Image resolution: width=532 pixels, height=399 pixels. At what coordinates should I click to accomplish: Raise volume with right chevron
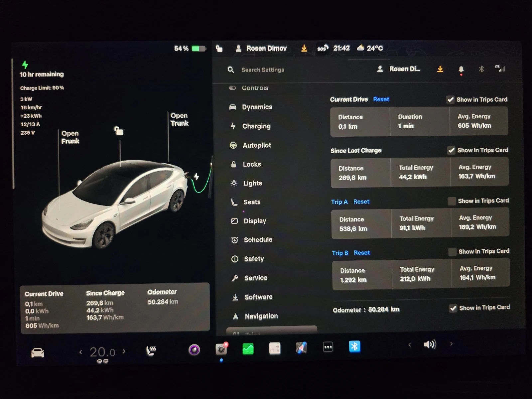pos(451,344)
